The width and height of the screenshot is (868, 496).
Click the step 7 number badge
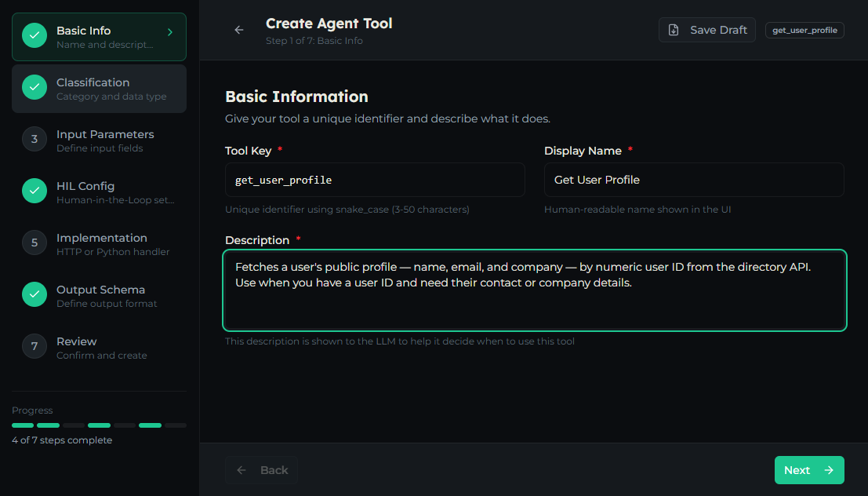point(35,346)
